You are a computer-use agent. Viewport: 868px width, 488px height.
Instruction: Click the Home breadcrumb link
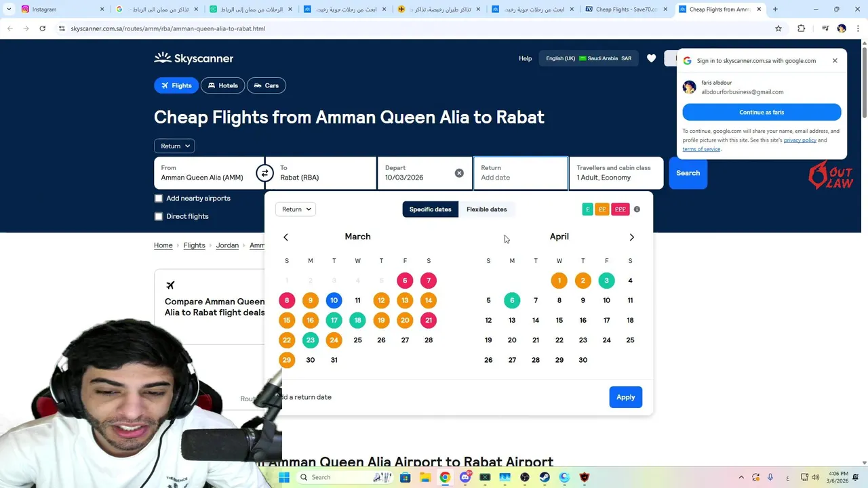(x=163, y=245)
